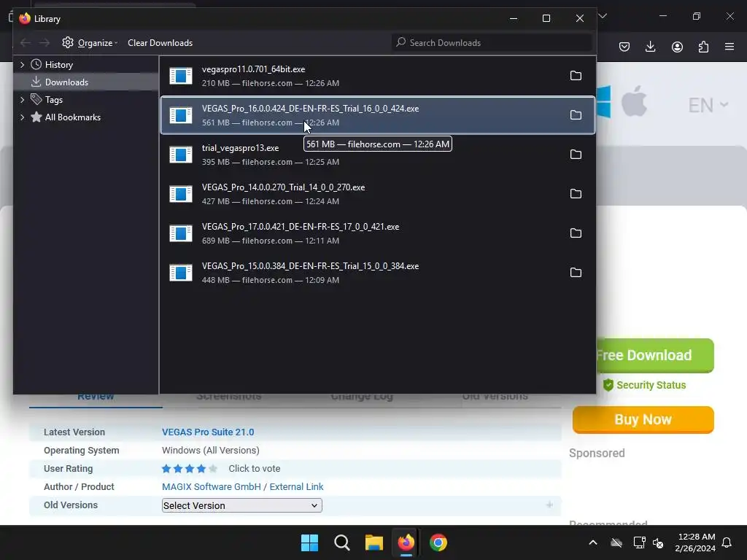Image resolution: width=747 pixels, height=560 pixels.
Task: Click the Buy Now button
Action: click(x=643, y=419)
